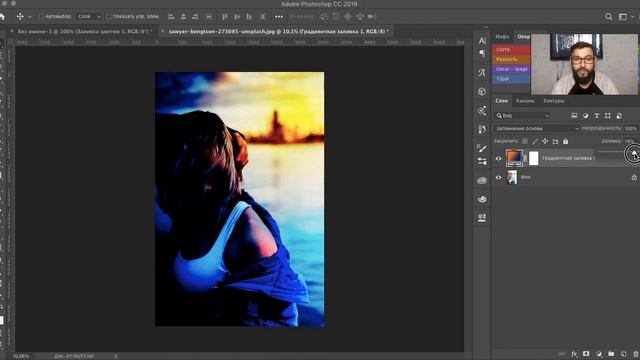This screenshot has width=640, height=360.
Task: Open the Слой auto-select dropdown
Action: 89,16
